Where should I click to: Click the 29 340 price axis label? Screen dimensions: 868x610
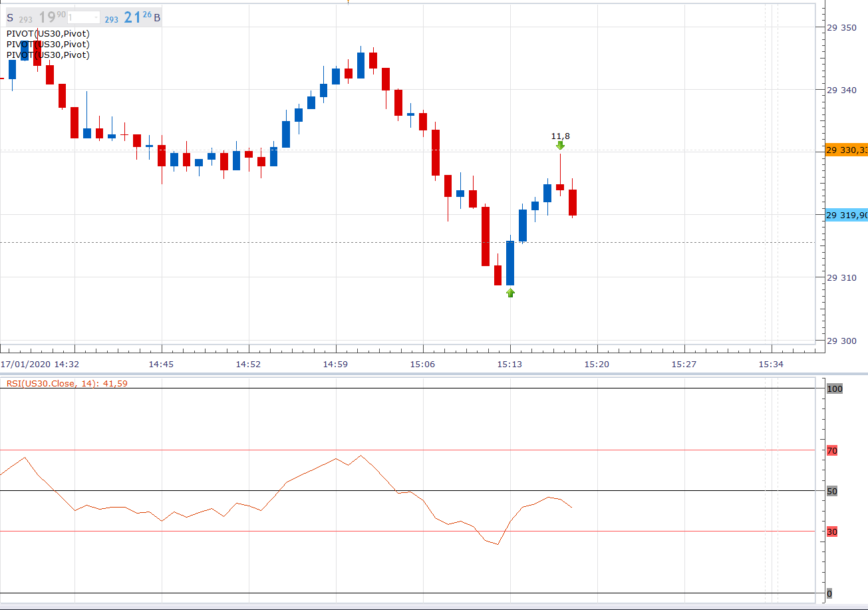(841, 90)
